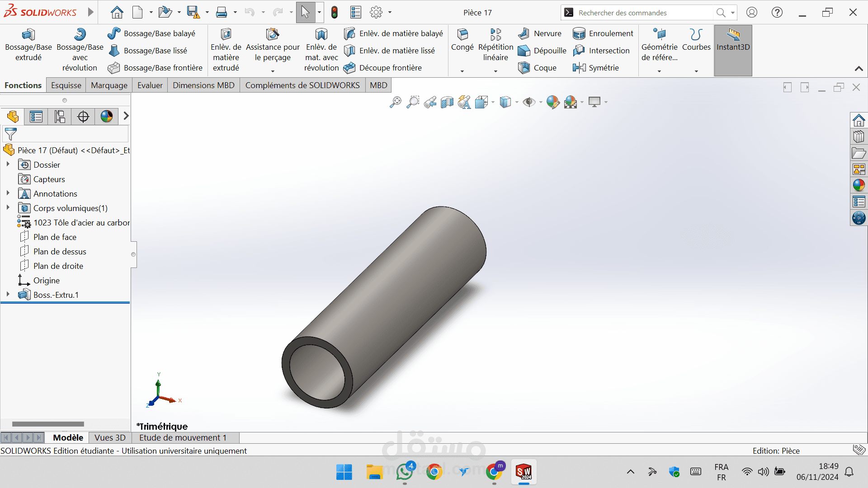Select the Congé fillet tool
Screen dimensions: 868x488
462,40
